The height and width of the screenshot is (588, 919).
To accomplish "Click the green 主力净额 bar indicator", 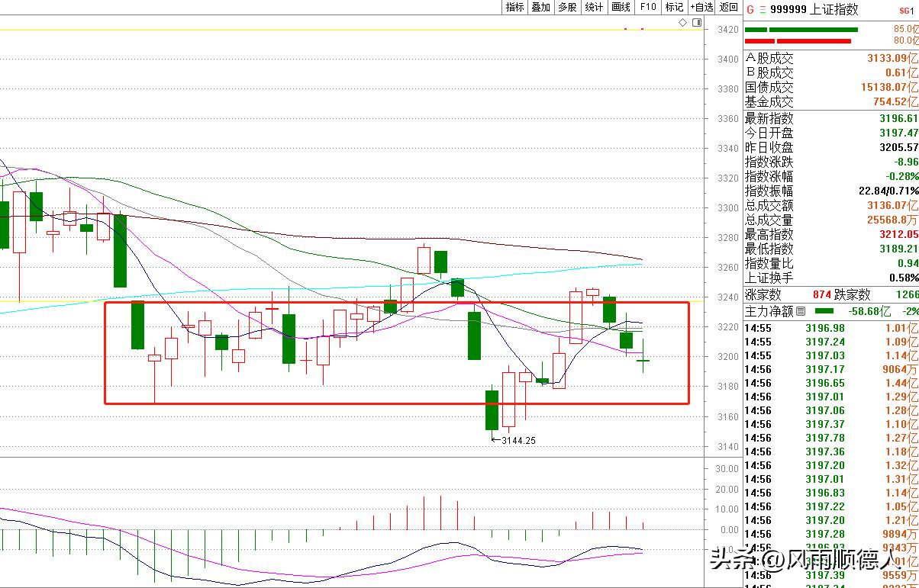I will tap(824, 311).
